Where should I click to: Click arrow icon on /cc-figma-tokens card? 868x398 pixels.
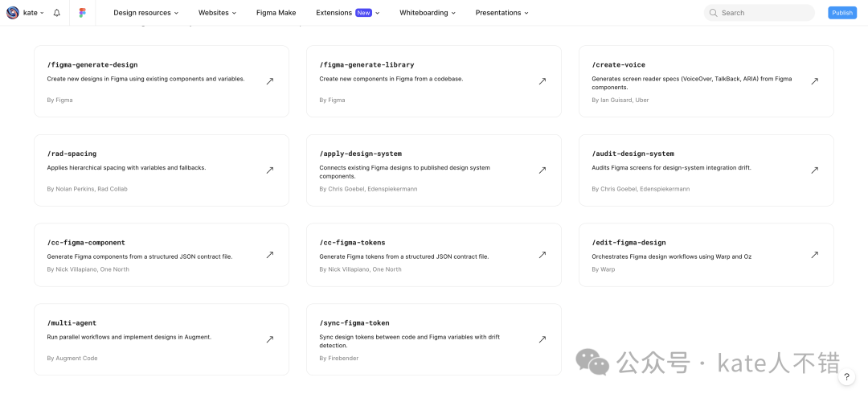(542, 255)
